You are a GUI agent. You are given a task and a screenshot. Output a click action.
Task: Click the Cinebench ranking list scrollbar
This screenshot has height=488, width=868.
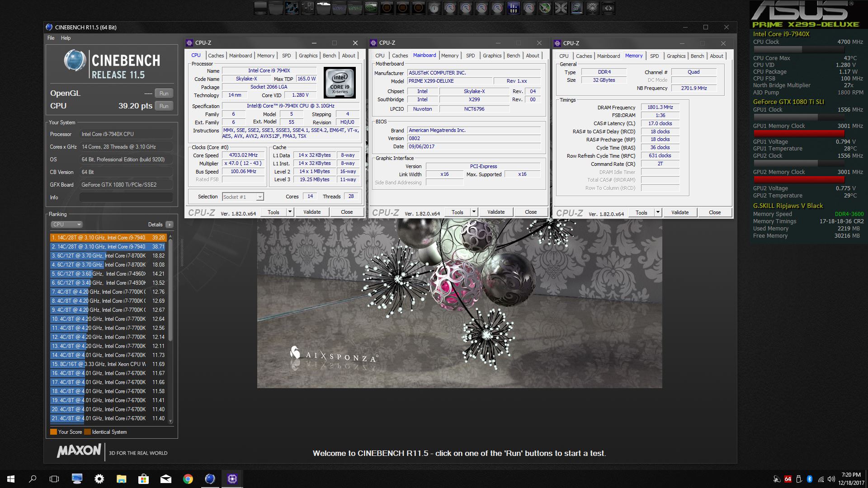[170, 289]
